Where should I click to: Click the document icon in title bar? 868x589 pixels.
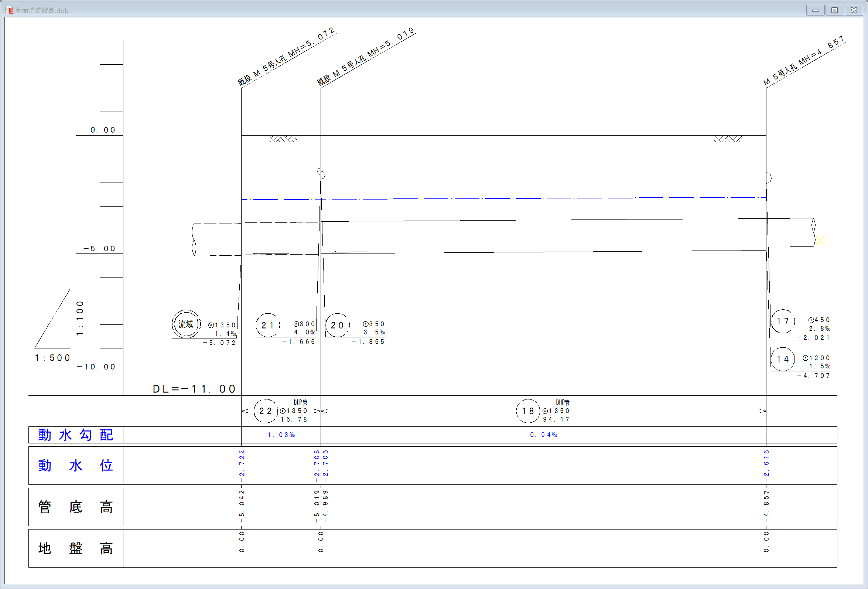(9, 10)
